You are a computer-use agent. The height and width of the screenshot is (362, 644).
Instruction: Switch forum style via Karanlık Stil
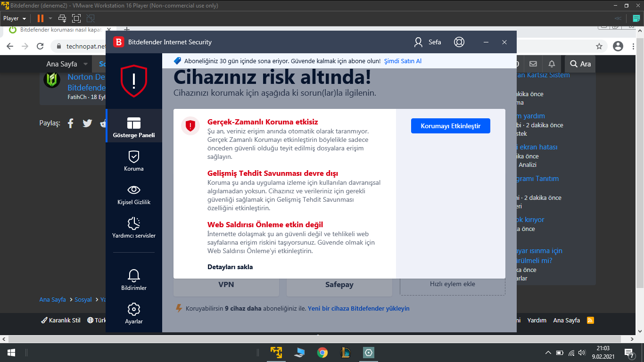(x=61, y=321)
